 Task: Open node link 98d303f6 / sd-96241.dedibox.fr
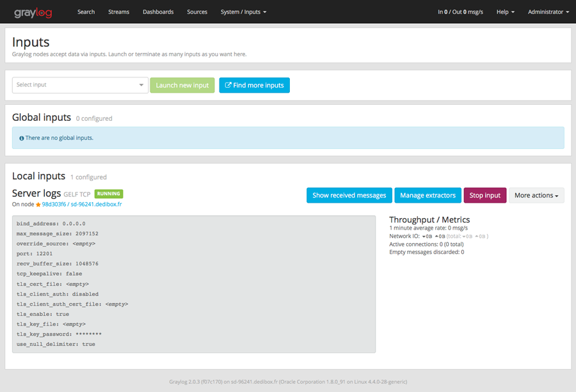tap(81, 204)
